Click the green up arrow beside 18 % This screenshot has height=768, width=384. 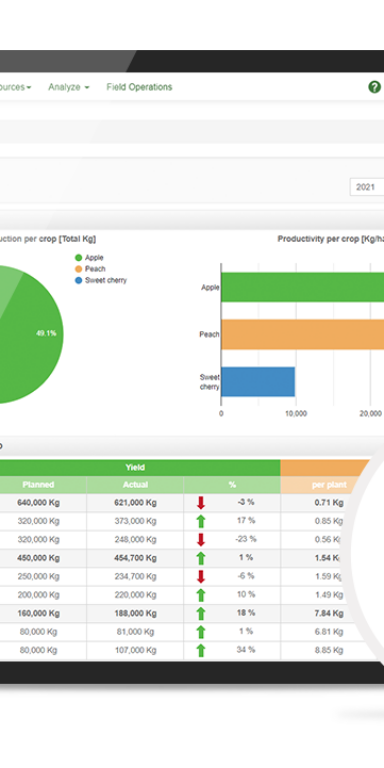pos(200,613)
